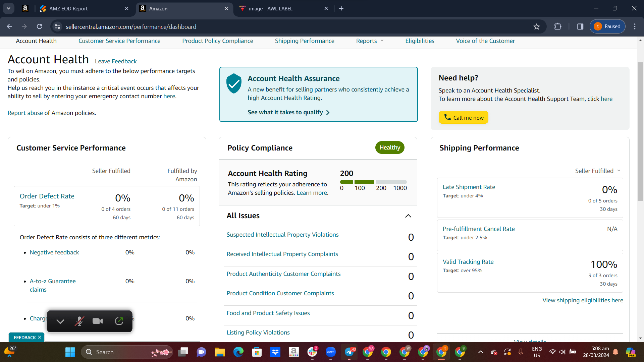Open Chrome's three-dot menu
Screen dimensions: 644x362
[635, 26]
